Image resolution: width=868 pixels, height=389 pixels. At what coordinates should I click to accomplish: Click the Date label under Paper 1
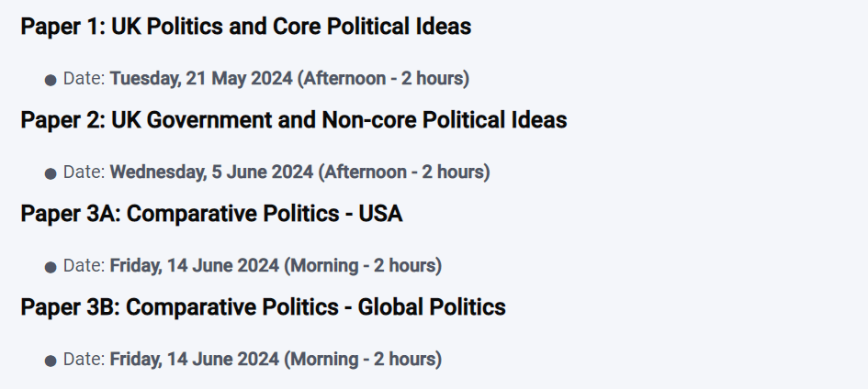[x=85, y=79]
